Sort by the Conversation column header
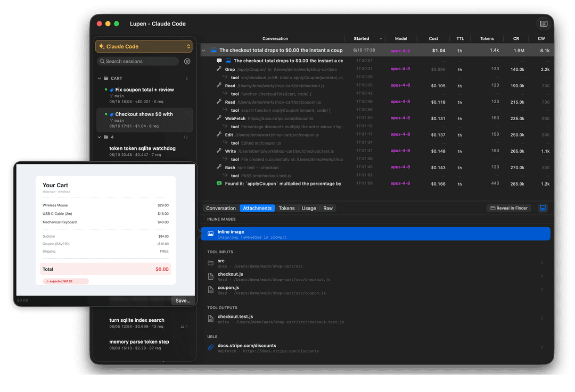The image size is (575, 392). 275,38
